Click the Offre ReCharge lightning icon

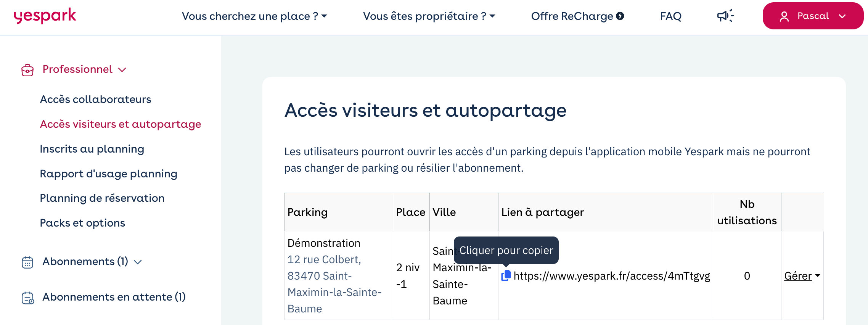(x=620, y=16)
